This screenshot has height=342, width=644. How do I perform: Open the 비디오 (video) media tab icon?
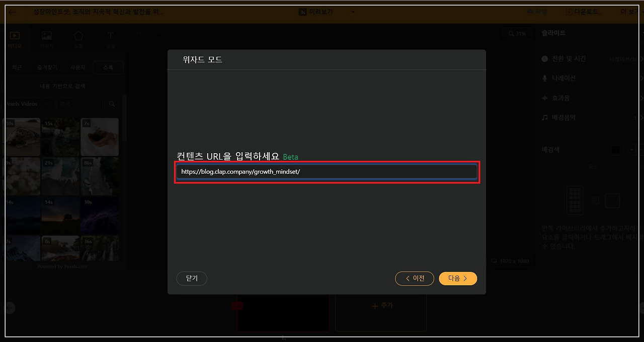[x=15, y=36]
